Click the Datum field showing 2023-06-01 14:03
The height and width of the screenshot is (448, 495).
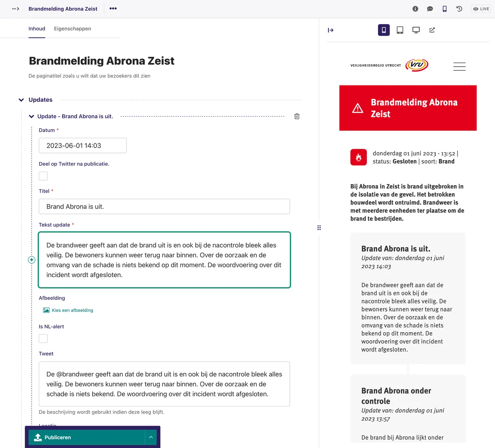coord(82,145)
